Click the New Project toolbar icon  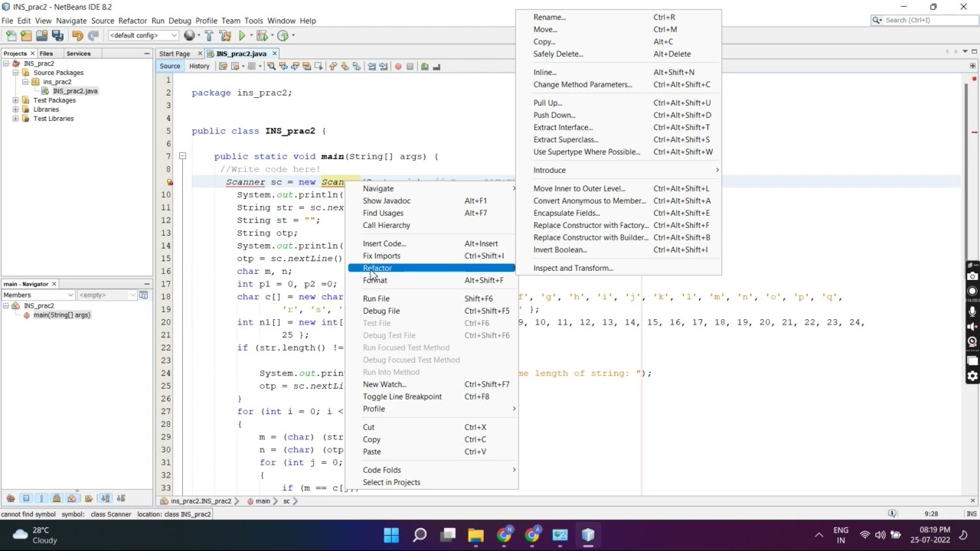[x=26, y=35]
